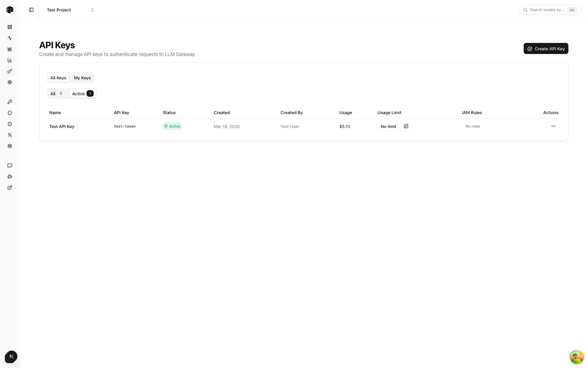Open the actions menu for Test API Key
Screen dimensions: 588x368
[553, 126]
